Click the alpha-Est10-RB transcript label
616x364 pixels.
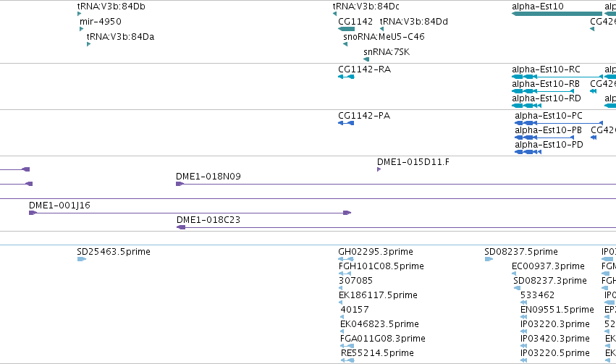(546, 84)
